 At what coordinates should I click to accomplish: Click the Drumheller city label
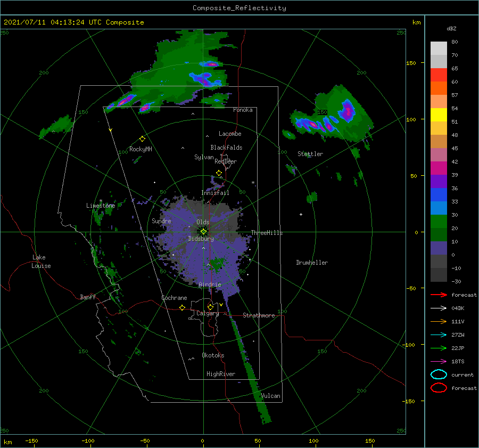tap(312, 263)
